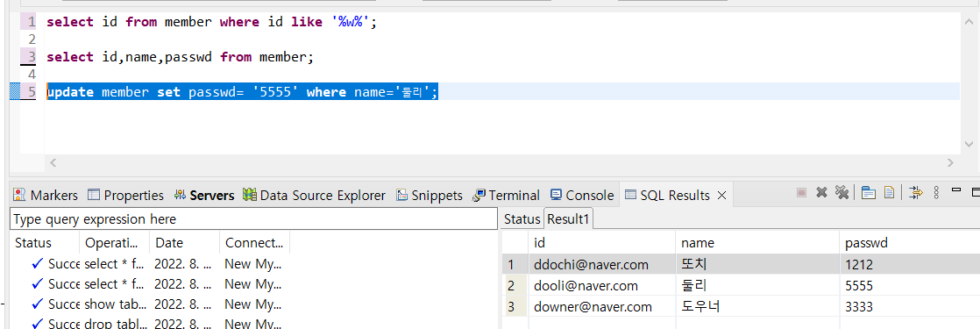Select name cell 또치

[x=757, y=264]
